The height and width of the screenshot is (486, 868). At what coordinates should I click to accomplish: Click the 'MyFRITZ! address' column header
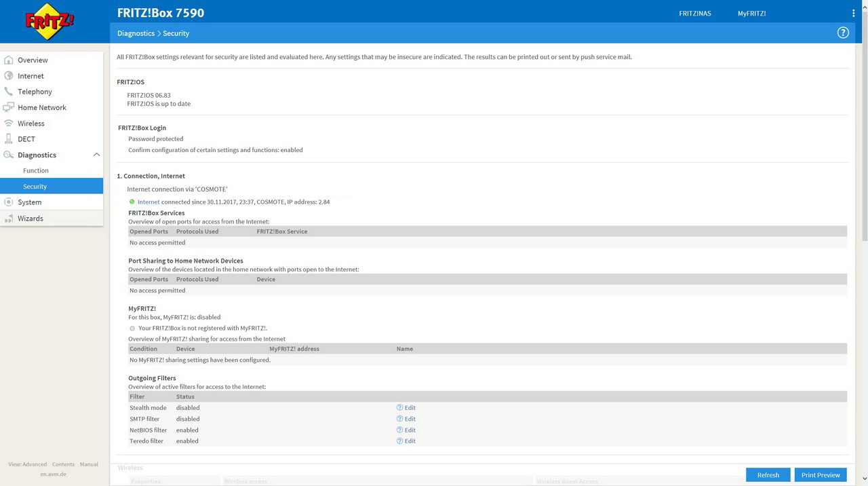[x=294, y=348]
